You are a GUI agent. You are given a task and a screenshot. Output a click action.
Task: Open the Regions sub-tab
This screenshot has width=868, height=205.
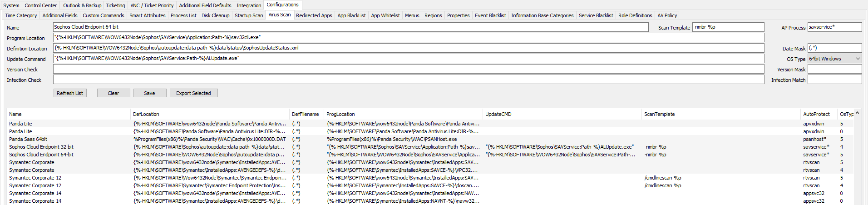pyautogui.click(x=433, y=15)
